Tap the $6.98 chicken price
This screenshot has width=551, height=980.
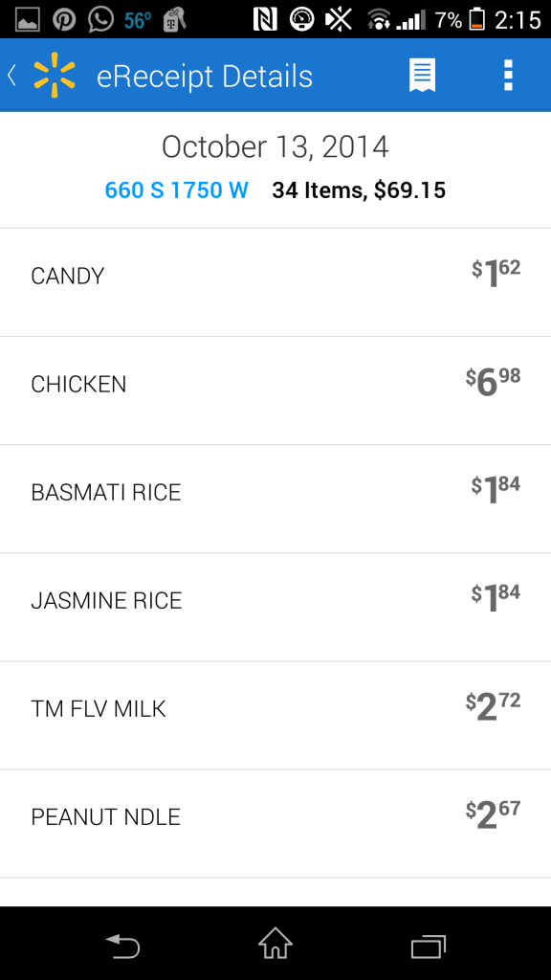tap(493, 382)
